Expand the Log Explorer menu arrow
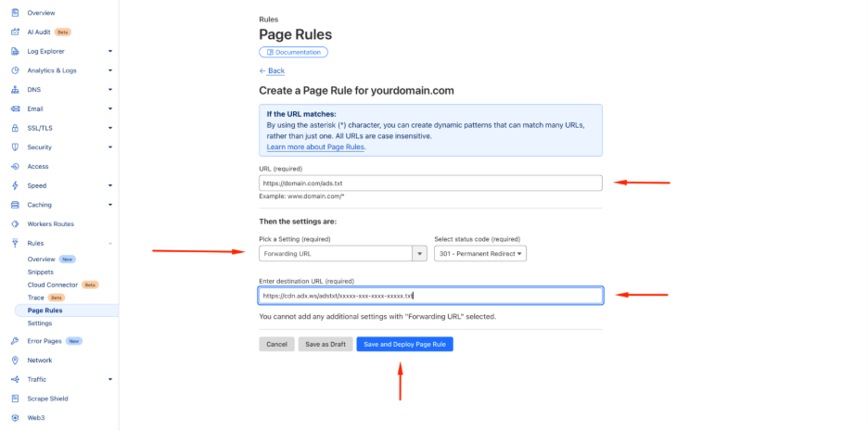The width and height of the screenshot is (868, 431). [110, 51]
